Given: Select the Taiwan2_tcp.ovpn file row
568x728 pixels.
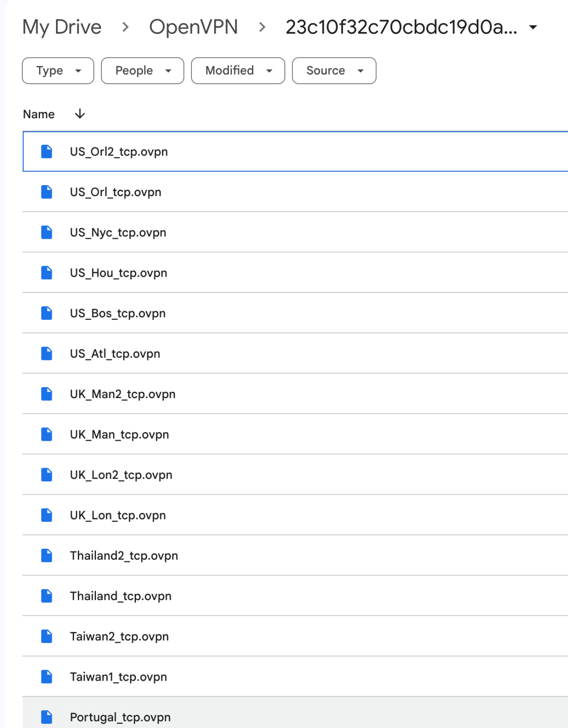Looking at the screenshot, I should pos(295,637).
